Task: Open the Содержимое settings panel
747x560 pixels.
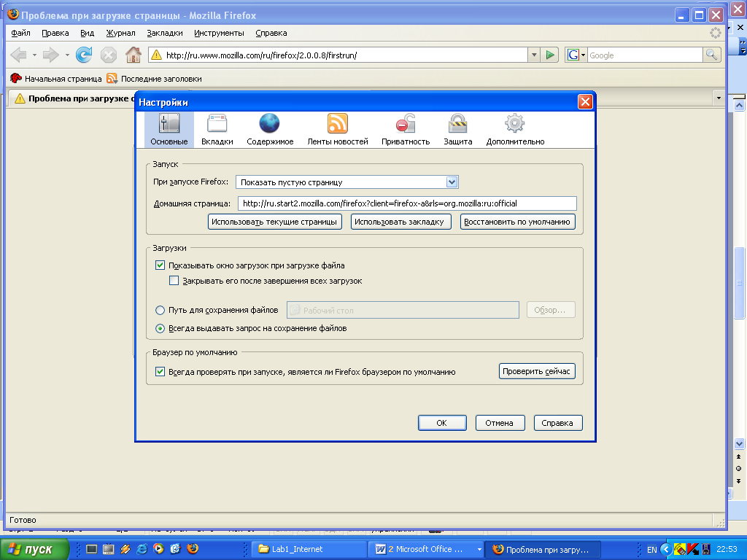Action: click(270, 130)
